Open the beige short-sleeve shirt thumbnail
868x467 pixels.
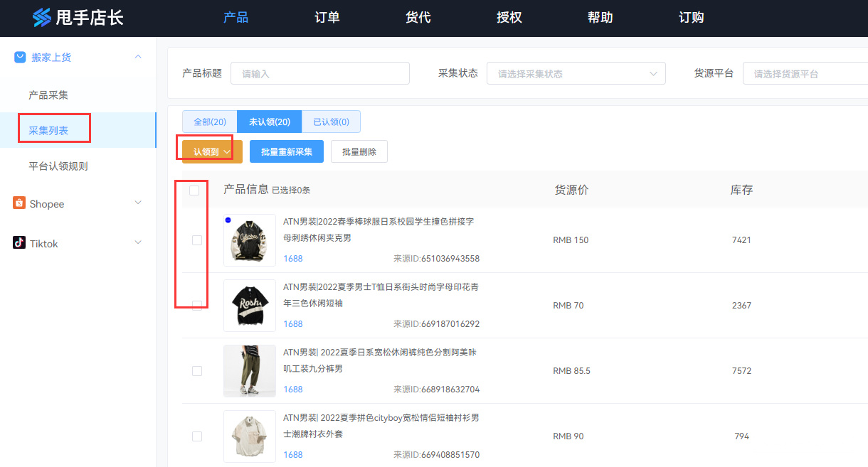pyautogui.click(x=250, y=436)
